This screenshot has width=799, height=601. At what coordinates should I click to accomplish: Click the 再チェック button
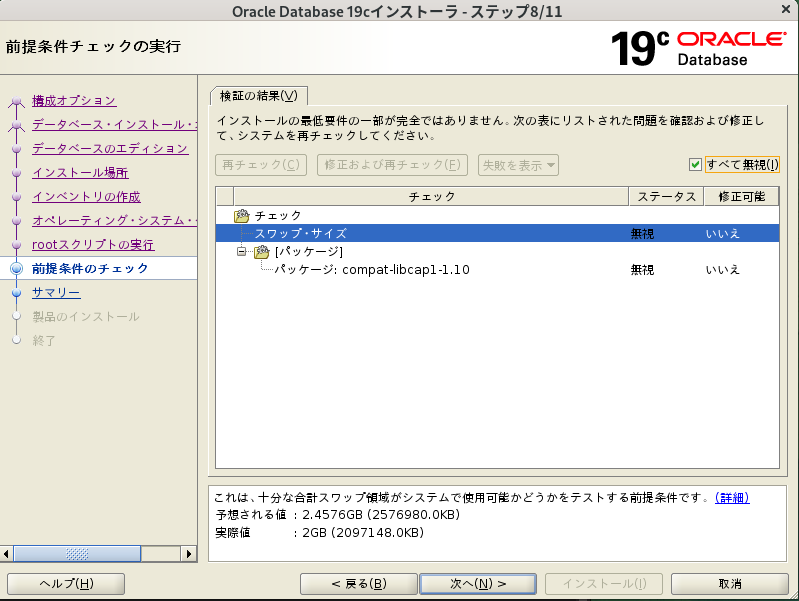pyautogui.click(x=261, y=165)
